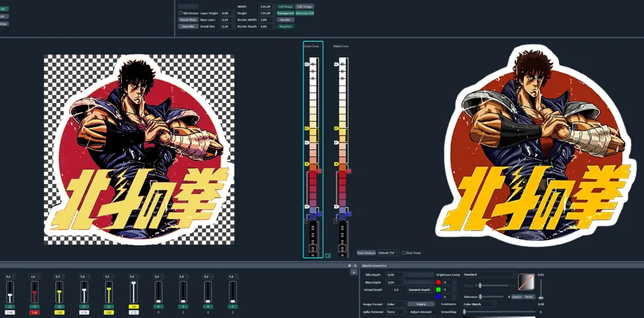Click the Border Width input field
This screenshot has width=644, height=318.
(x=267, y=20)
